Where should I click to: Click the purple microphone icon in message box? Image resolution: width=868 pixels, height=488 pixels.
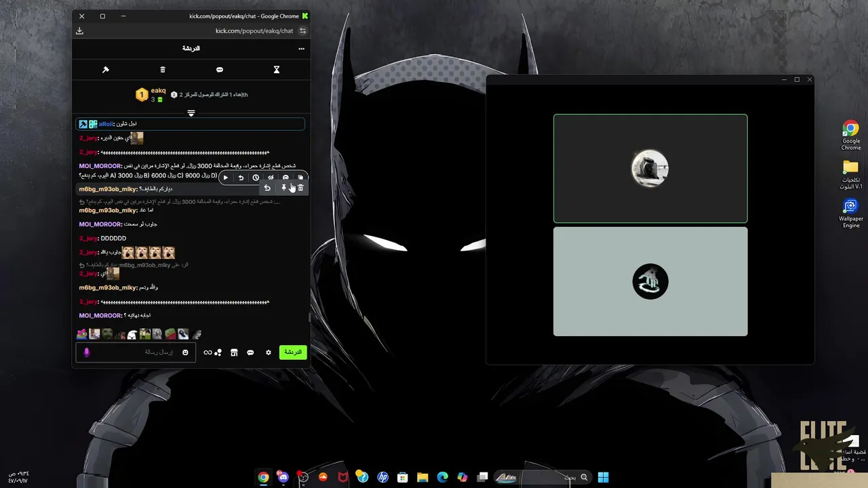pyautogui.click(x=86, y=352)
